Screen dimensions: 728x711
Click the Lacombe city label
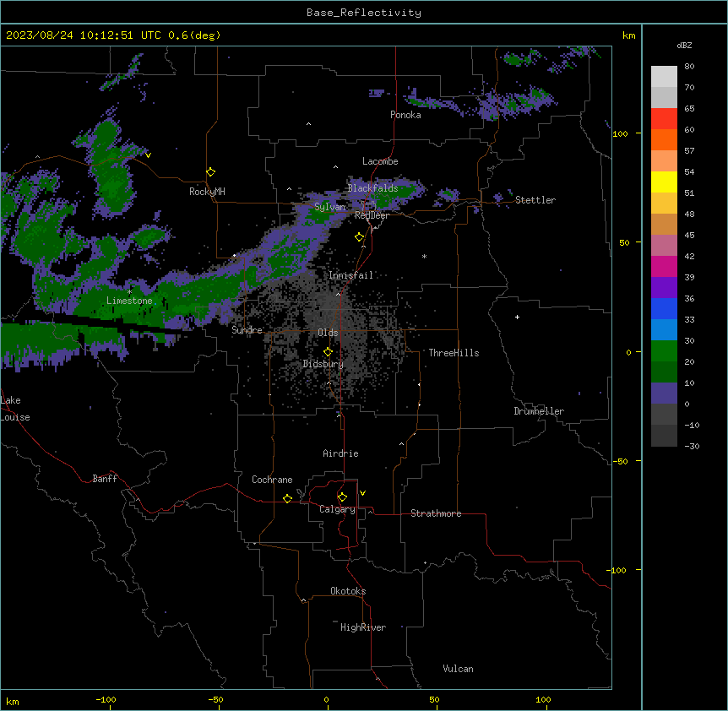pos(380,161)
